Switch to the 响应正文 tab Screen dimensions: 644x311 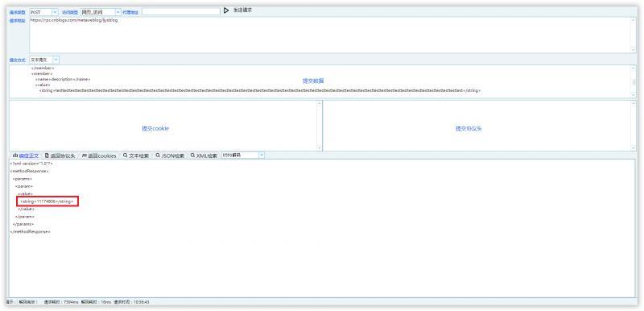click(26, 155)
